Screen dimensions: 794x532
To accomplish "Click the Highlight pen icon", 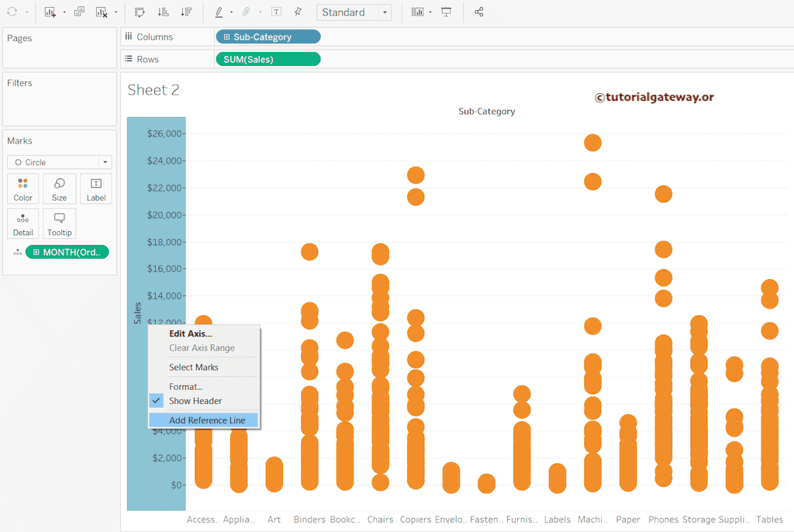I will [x=219, y=12].
